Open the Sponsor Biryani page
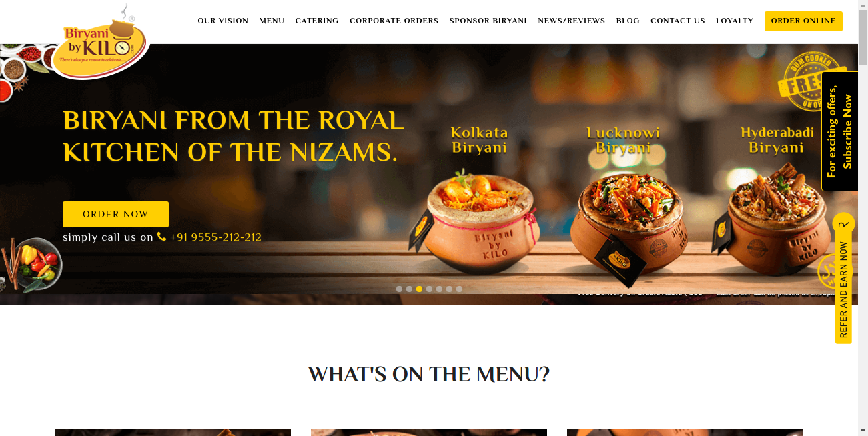This screenshot has width=868, height=436. [x=488, y=21]
